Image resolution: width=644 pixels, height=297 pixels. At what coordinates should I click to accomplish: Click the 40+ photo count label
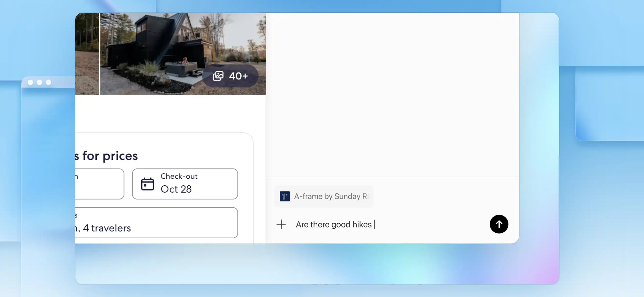point(238,76)
